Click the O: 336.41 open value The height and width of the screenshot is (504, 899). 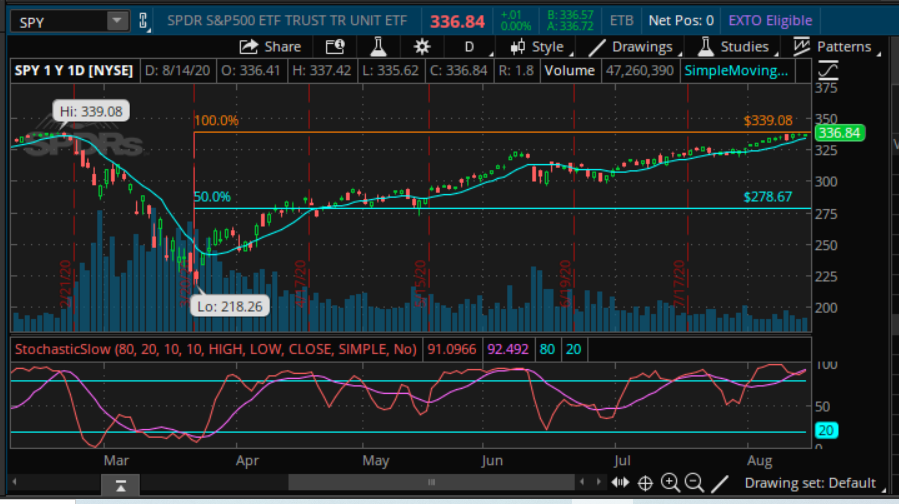251,71
